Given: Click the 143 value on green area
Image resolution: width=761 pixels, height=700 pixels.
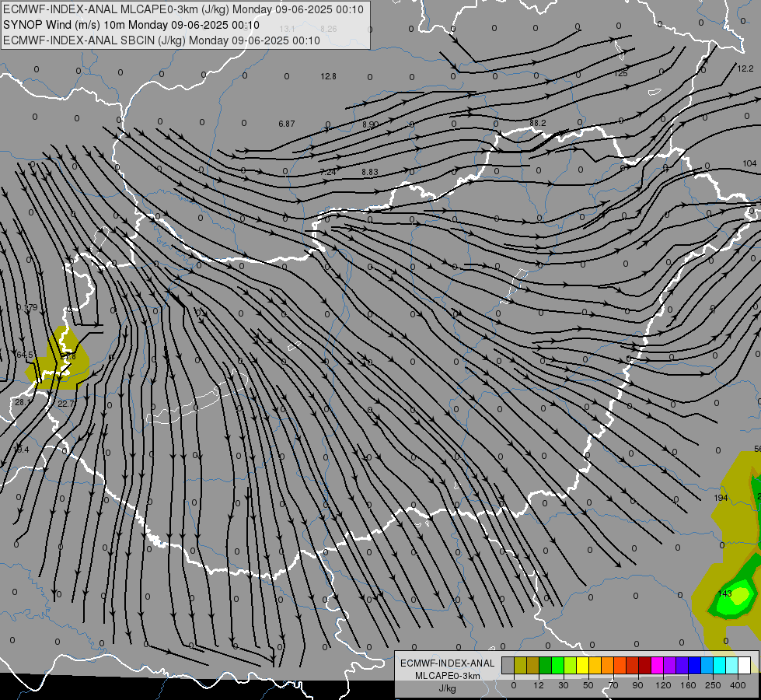Looking at the screenshot, I should click(724, 593).
